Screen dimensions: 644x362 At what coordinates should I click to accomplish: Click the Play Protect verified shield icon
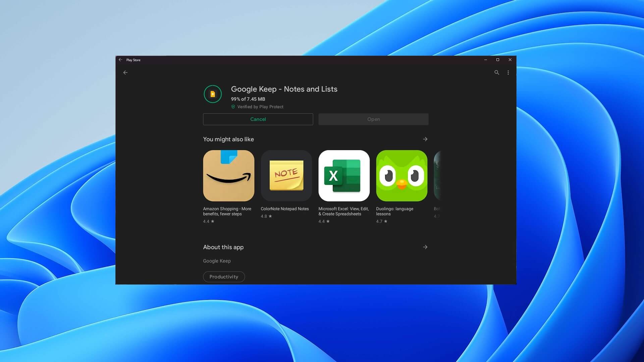233,107
